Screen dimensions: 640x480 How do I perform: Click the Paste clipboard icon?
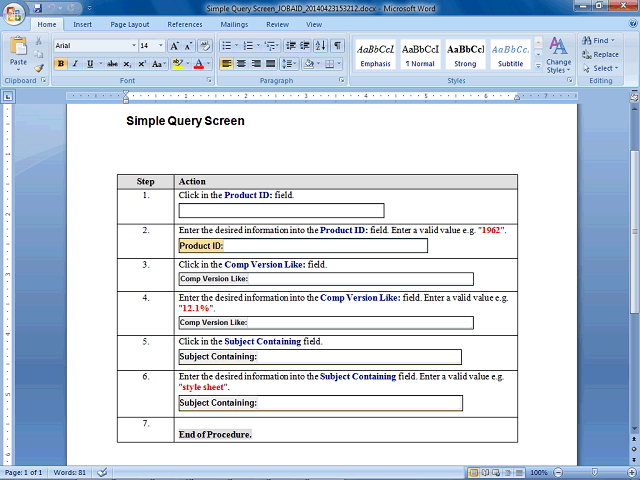[18, 46]
